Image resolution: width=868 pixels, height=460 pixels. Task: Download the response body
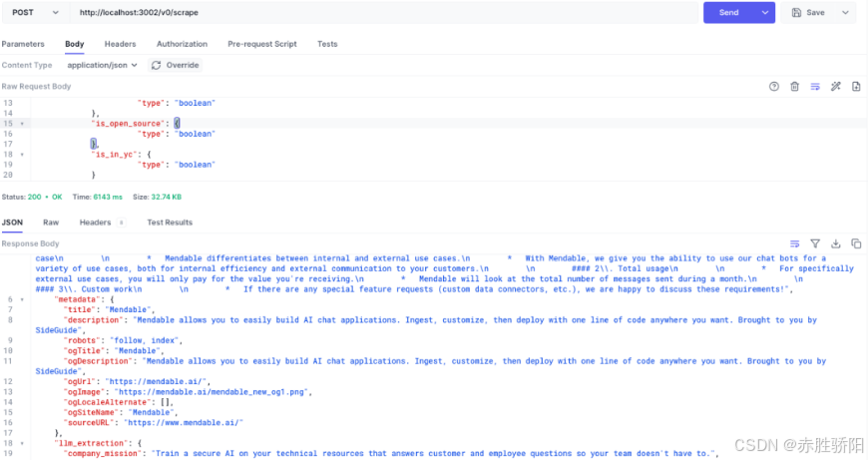(x=835, y=243)
